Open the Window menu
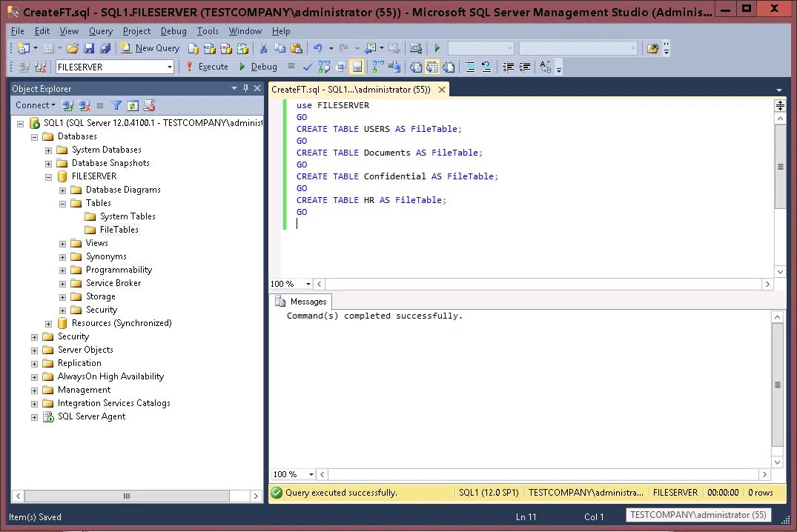This screenshot has width=797, height=532. (245, 31)
